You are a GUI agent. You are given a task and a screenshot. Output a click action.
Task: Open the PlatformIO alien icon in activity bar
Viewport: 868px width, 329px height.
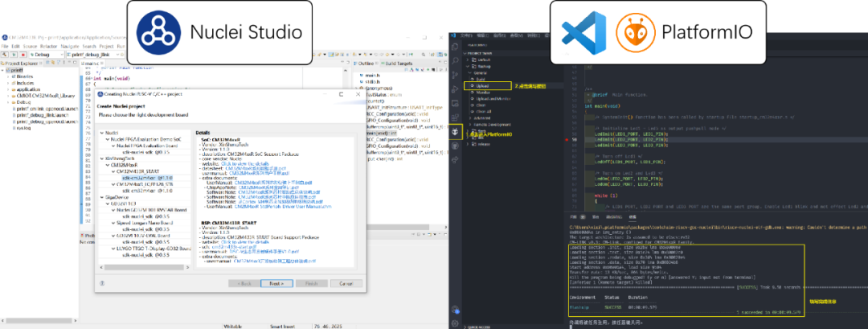click(456, 131)
